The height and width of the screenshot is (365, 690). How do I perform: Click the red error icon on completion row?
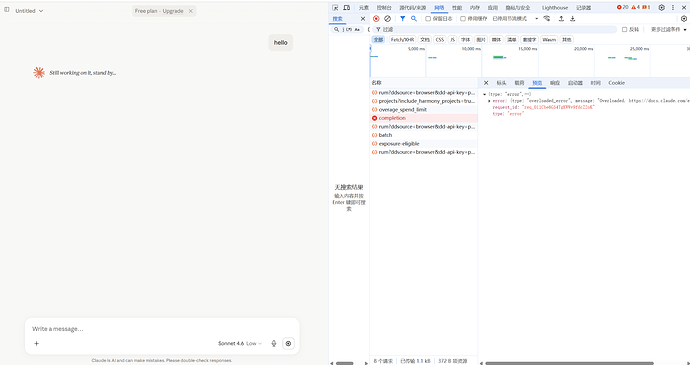click(x=374, y=118)
